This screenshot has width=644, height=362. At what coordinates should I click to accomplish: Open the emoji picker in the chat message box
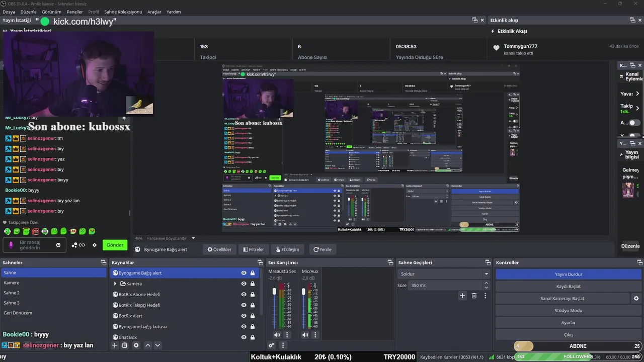click(58, 245)
